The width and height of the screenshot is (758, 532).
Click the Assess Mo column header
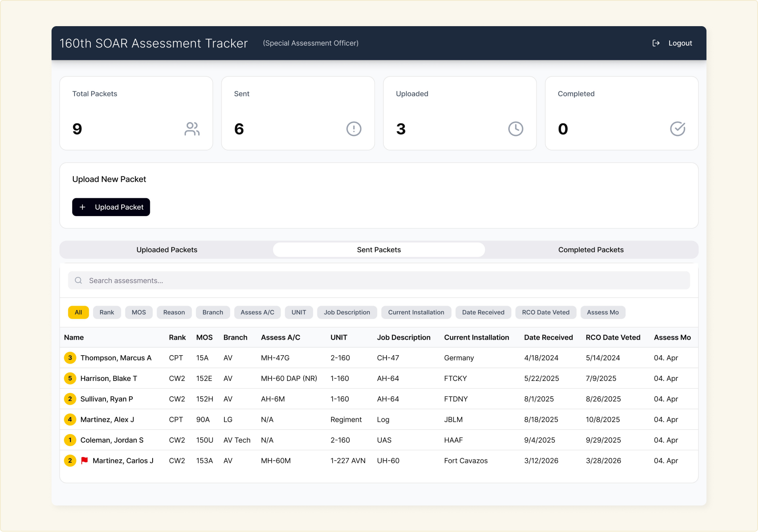[672, 337]
